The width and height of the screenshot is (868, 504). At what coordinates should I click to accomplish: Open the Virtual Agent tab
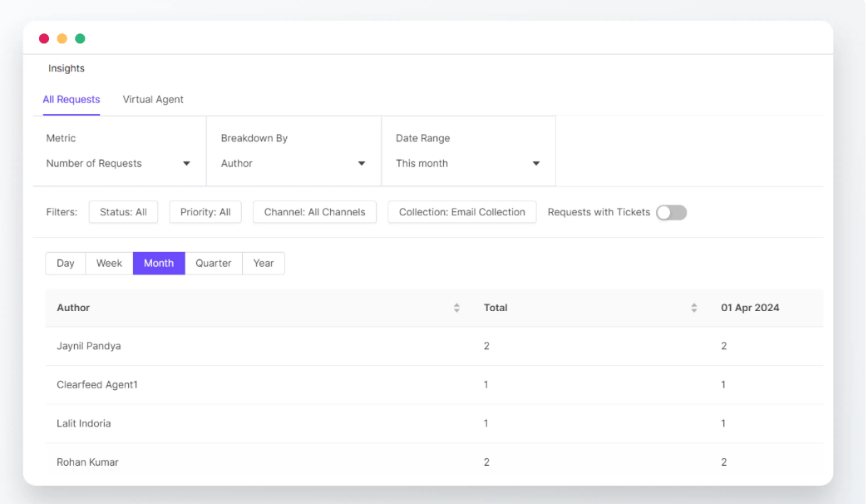[x=153, y=100]
